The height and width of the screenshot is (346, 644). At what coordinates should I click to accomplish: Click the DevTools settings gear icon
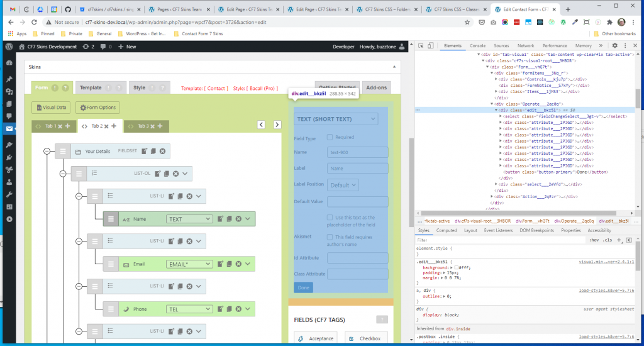(615, 46)
